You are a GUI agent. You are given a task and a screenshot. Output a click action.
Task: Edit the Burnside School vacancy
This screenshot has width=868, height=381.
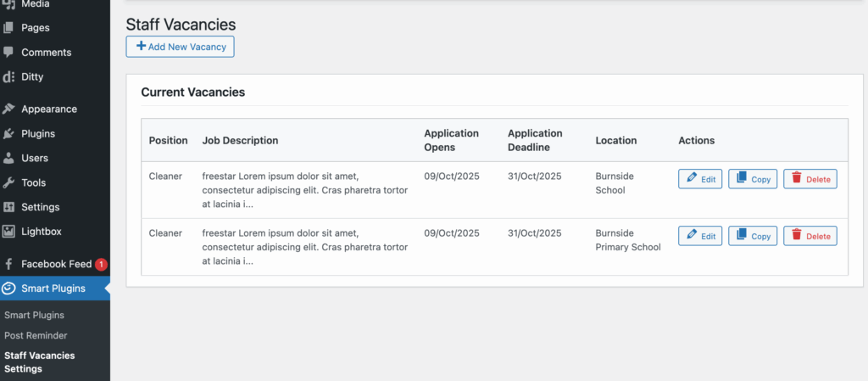[700, 179]
